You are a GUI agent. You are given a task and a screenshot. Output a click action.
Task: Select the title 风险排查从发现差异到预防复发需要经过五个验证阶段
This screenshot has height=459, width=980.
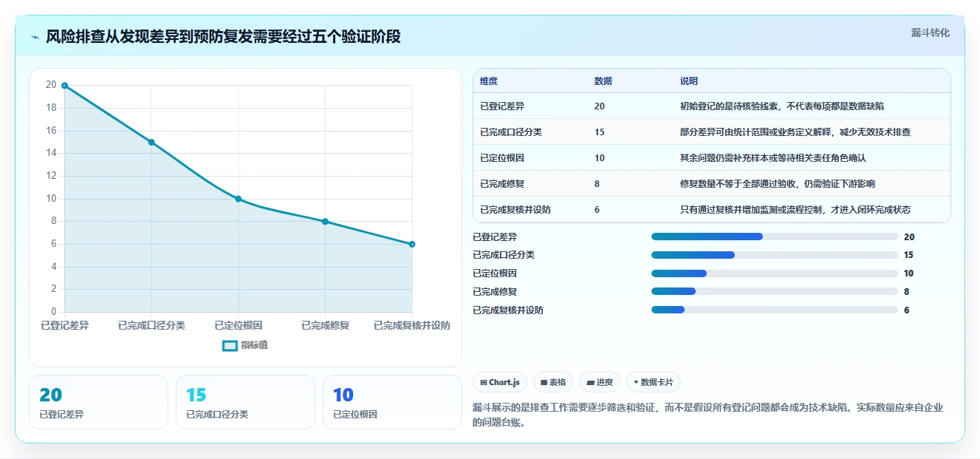click(x=223, y=36)
